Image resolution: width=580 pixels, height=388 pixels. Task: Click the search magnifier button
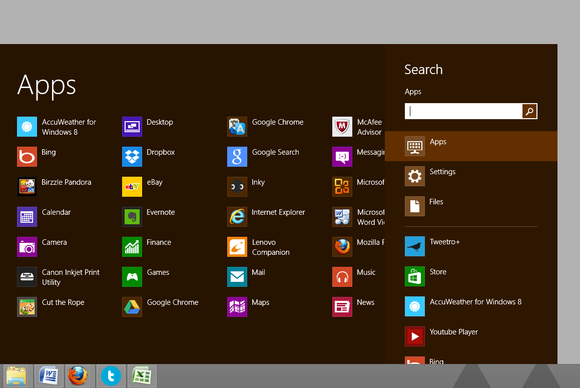529,111
